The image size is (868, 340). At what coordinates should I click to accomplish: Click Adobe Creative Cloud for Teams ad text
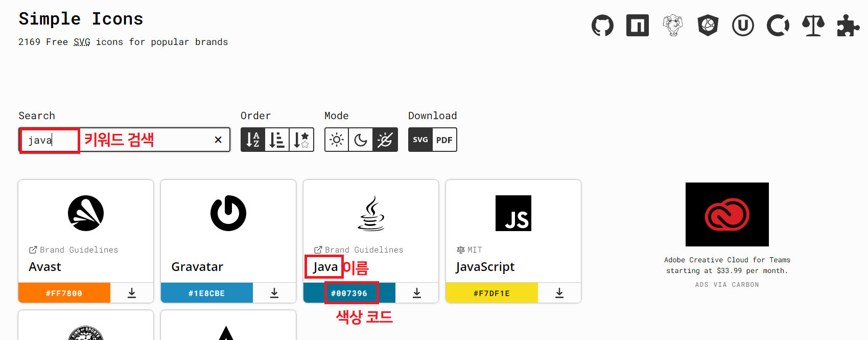point(727,265)
